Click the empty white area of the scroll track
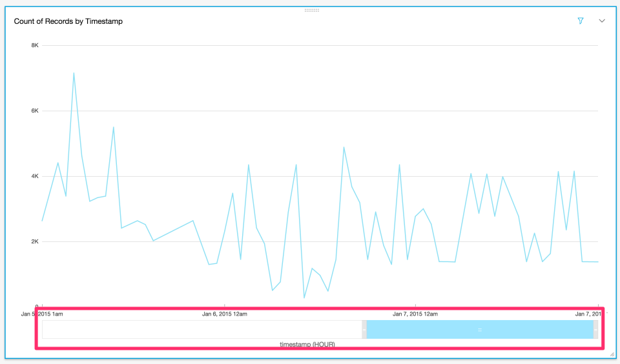The image size is (620, 364). (x=202, y=330)
